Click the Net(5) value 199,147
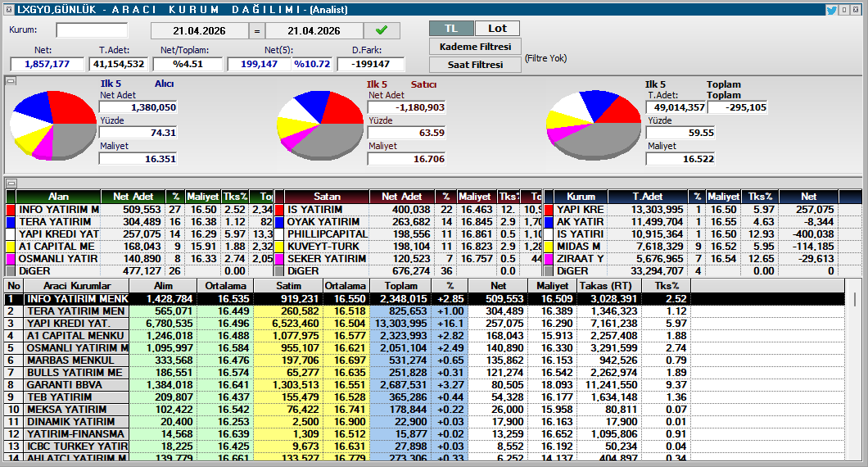This screenshot has height=467, width=868. (x=259, y=64)
